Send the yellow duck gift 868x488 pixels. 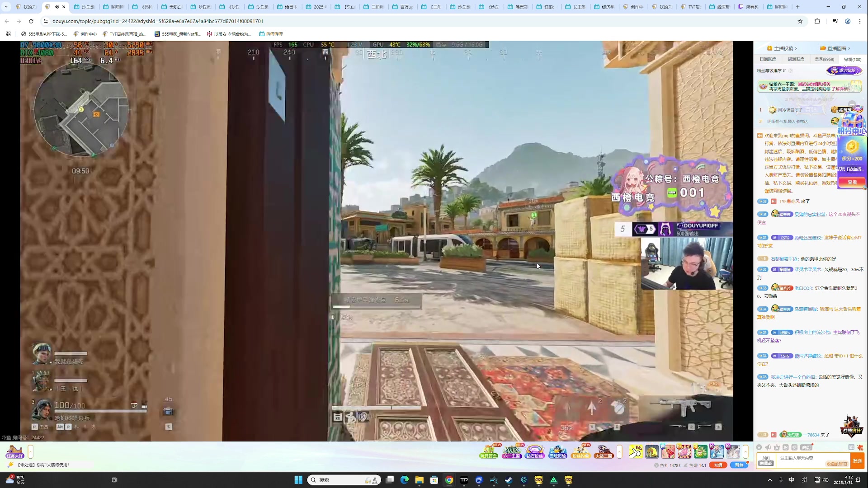[x=652, y=451]
